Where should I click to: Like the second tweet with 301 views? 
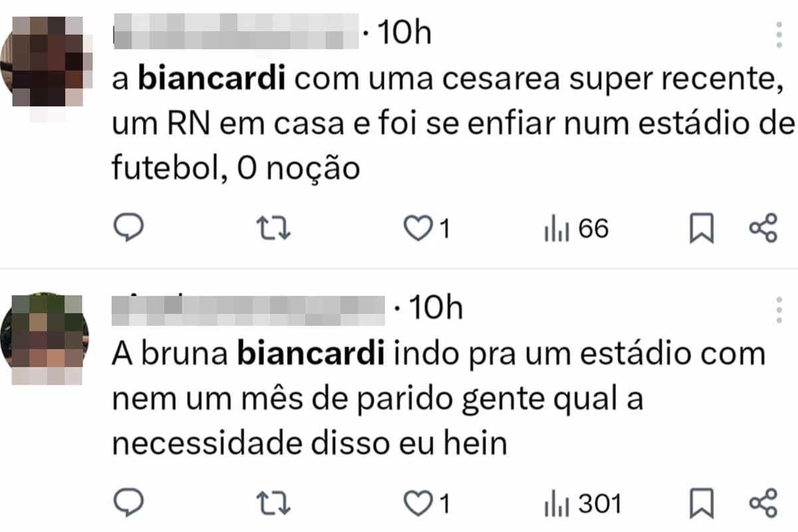428,503
